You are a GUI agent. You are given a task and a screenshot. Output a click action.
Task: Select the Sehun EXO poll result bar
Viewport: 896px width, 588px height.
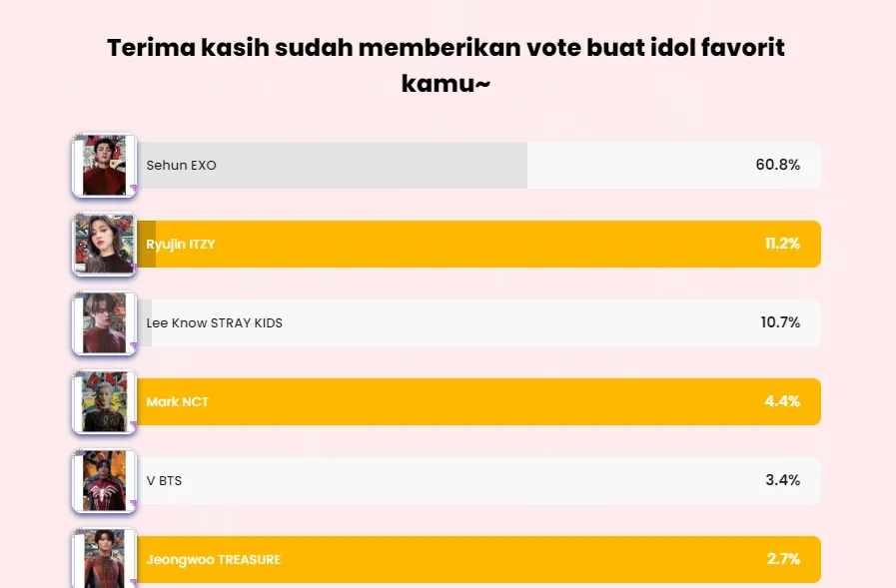coord(478,165)
